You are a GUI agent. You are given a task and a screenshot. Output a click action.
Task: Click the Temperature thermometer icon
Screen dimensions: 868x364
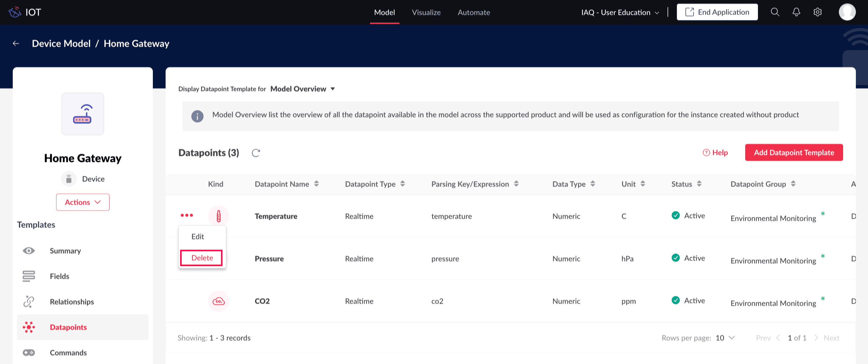point(218,216)
